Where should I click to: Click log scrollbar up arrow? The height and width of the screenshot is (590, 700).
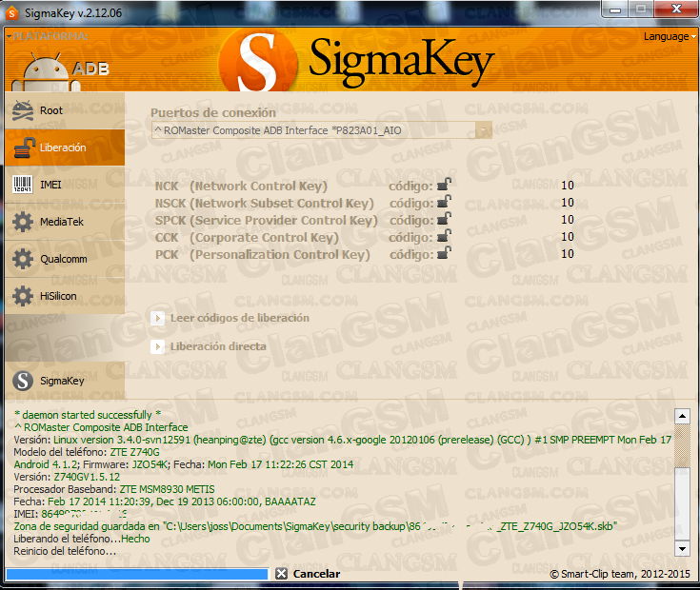[682, 416]
